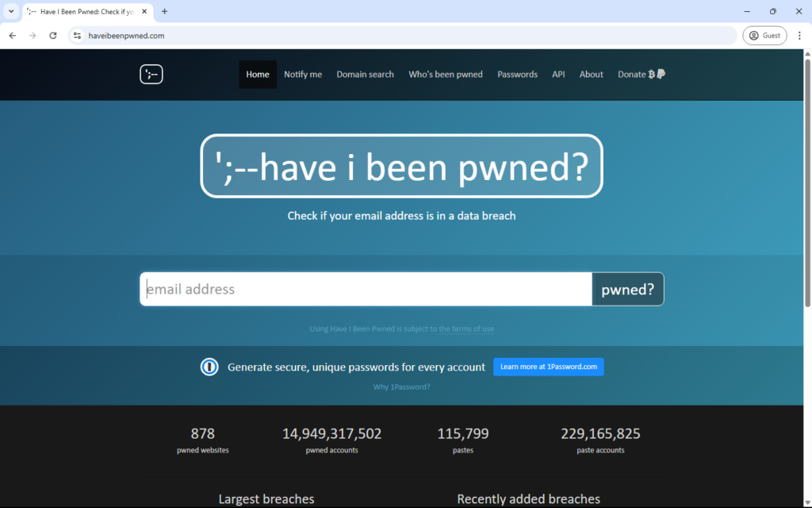Select the Have I Been Pwned browser tab
Viewport: 812px width, 508px height.
pos(88,11)
